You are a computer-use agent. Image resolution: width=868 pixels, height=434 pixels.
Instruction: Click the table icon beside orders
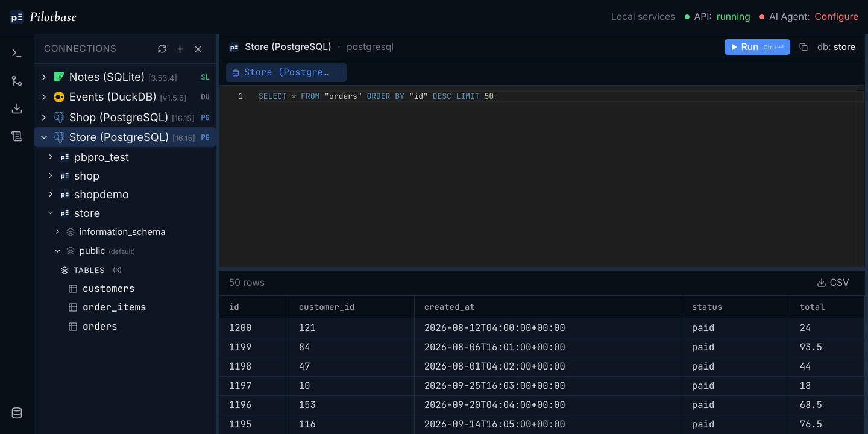[73, 327]
